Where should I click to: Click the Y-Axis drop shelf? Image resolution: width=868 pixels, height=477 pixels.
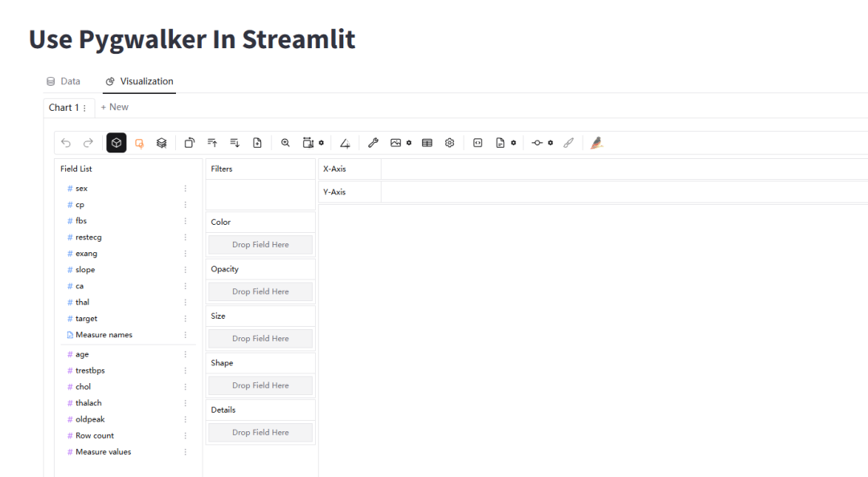(624, 192)
